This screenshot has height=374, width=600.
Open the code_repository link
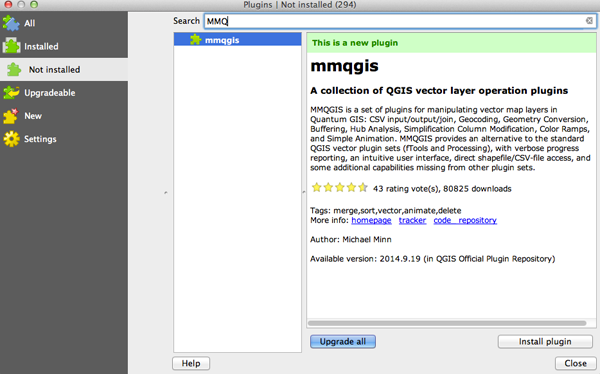(x=465, y=220)
